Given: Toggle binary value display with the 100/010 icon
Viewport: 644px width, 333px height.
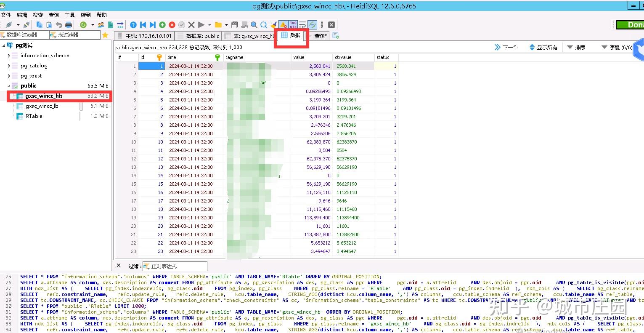Looking at the screenshot, I should click(x=294, y=24).
